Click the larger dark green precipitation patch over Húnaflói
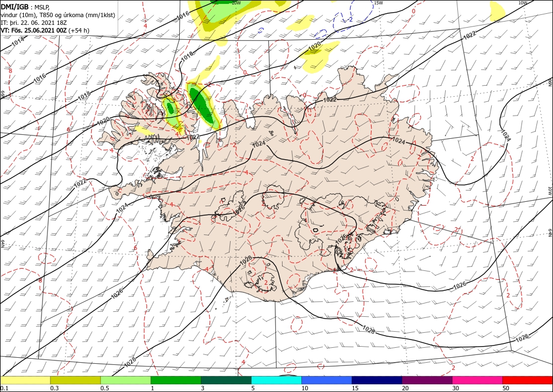 point(202,104)
